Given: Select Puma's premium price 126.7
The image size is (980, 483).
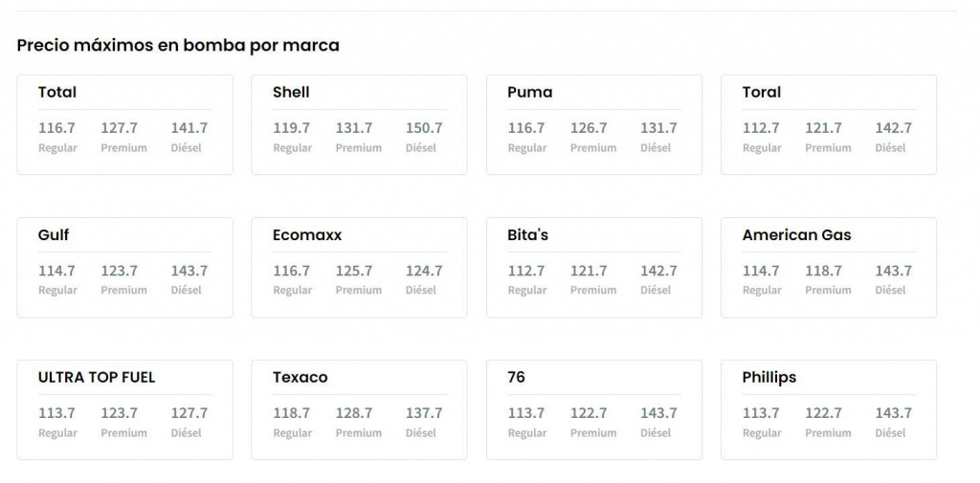Looking at the screenshot, I should [x=589, y=128].
